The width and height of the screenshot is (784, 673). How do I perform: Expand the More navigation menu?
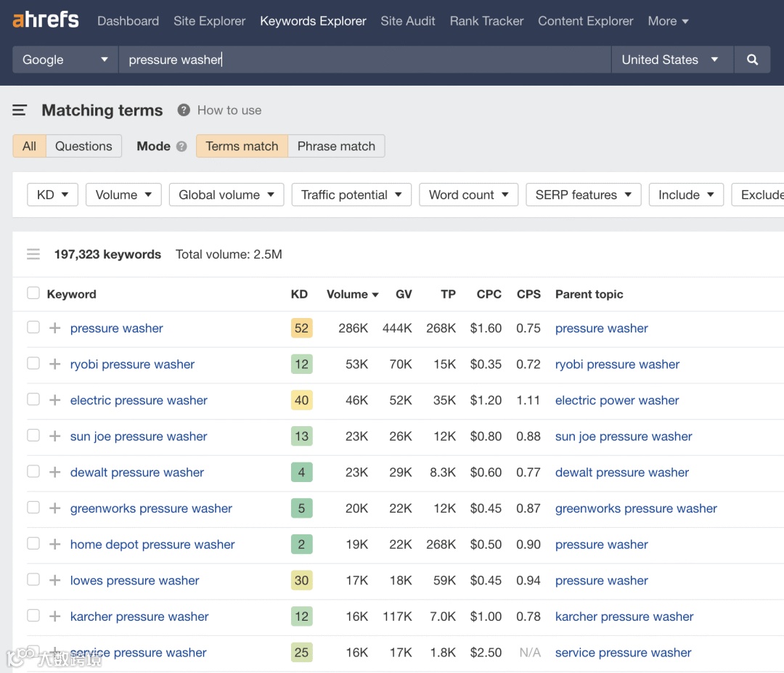tap(668, 21)
